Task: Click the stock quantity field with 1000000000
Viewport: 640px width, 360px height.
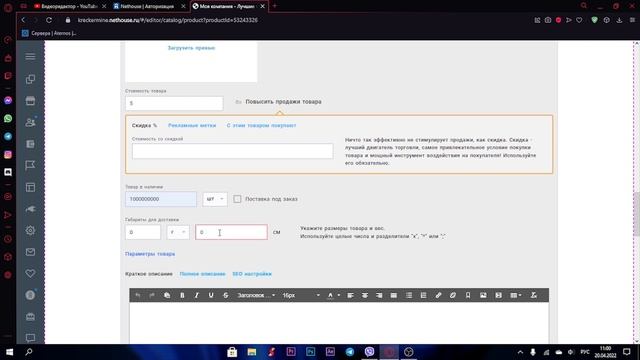Action: [161, 199]
